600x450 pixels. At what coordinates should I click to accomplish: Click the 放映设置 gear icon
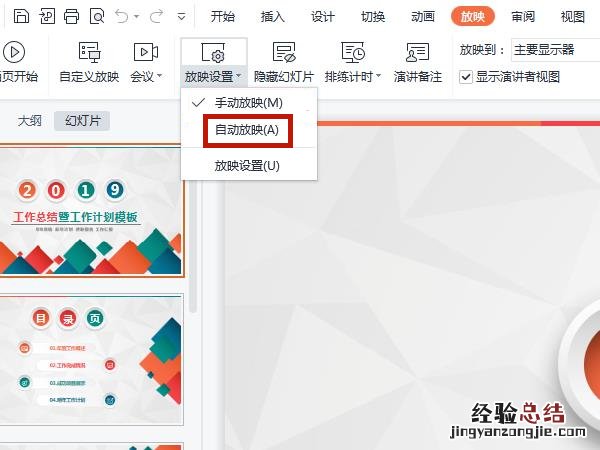tap(213, 52)
